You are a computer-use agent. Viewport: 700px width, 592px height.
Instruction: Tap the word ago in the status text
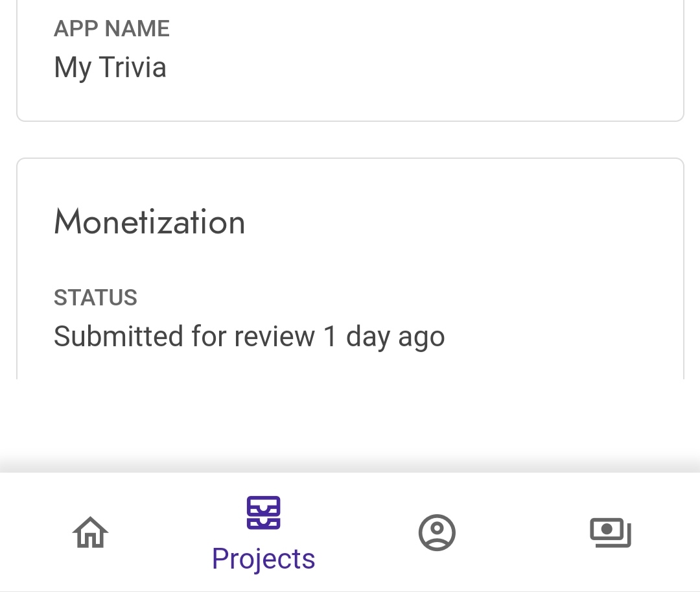tap(421, 337)
